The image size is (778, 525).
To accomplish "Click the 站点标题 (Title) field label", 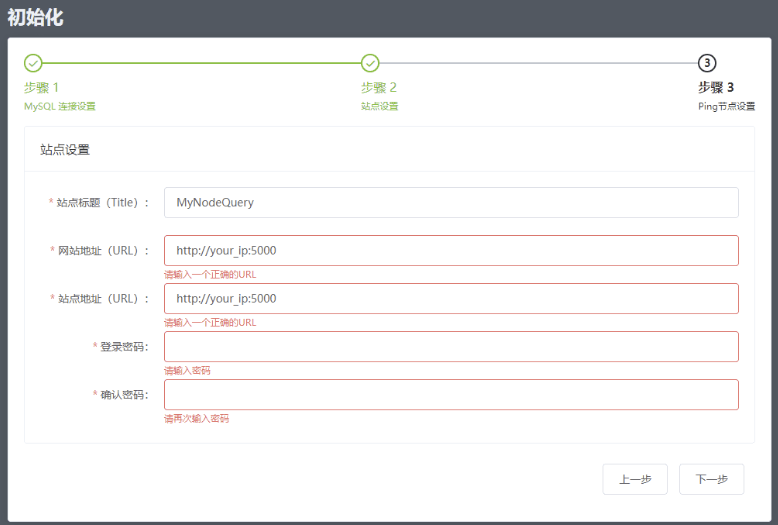I will pyautogui.click(x=102, y=202).
